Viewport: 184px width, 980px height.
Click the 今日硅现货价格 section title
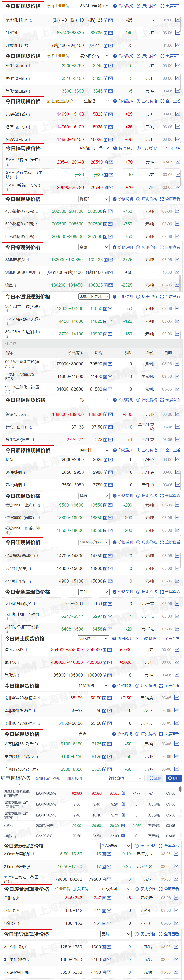point(23,542)
